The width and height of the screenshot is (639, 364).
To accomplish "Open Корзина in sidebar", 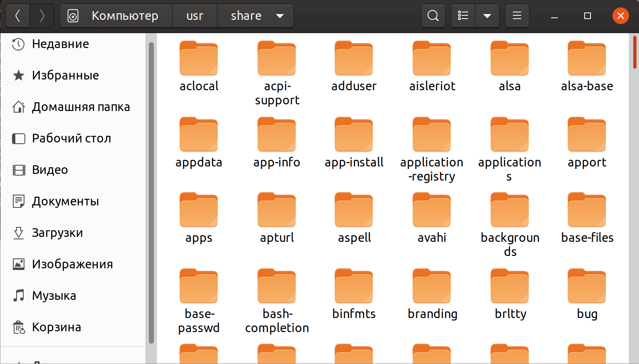I will pos(73,327).
